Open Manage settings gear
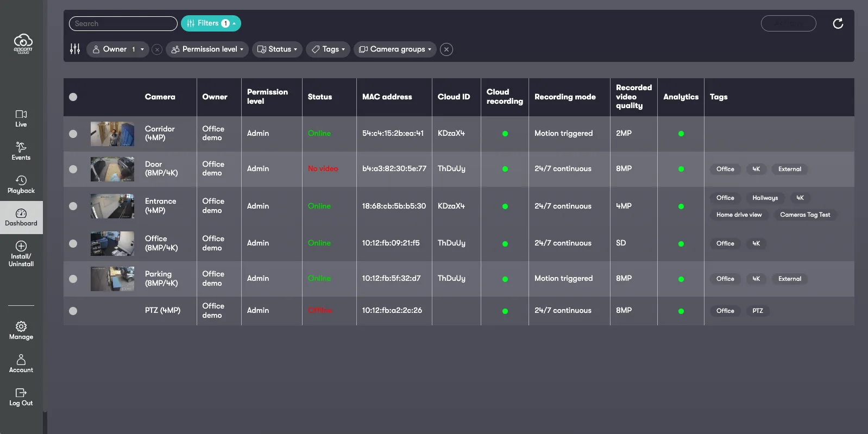This screenshot has height=434, width=868. pyautogui.click(x=21, y=331)
